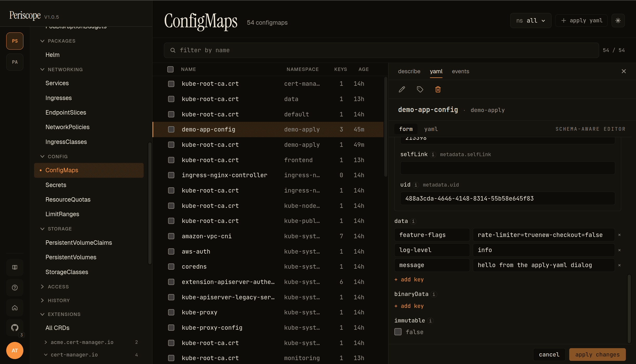Image resolution: width=636 pixels, height=364 pixels.
Task: Check the amazon-vpc-cni row checkbox
Action: tap(171, 236)
